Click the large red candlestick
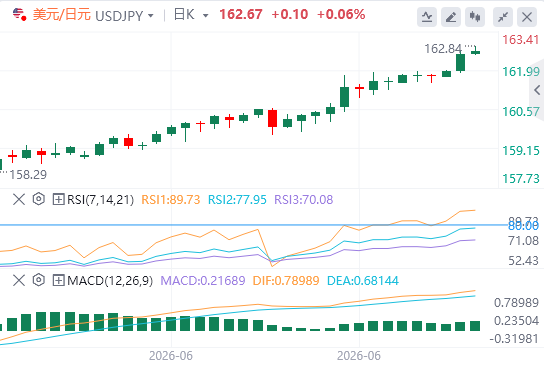The image size is (544, 369). pyautogui.click(x=272, y=119)
